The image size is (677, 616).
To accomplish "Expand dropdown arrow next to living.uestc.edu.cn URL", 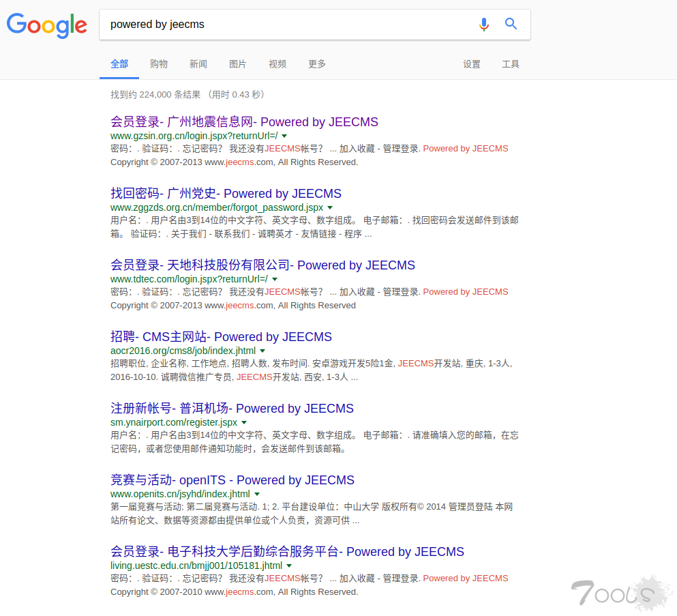I will (289, 566).
